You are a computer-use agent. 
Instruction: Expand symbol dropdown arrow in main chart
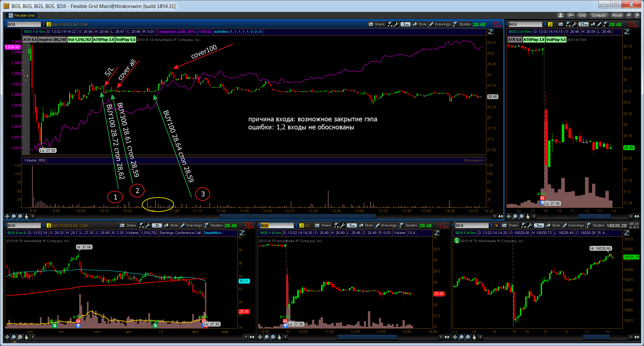tap(44, 24)
